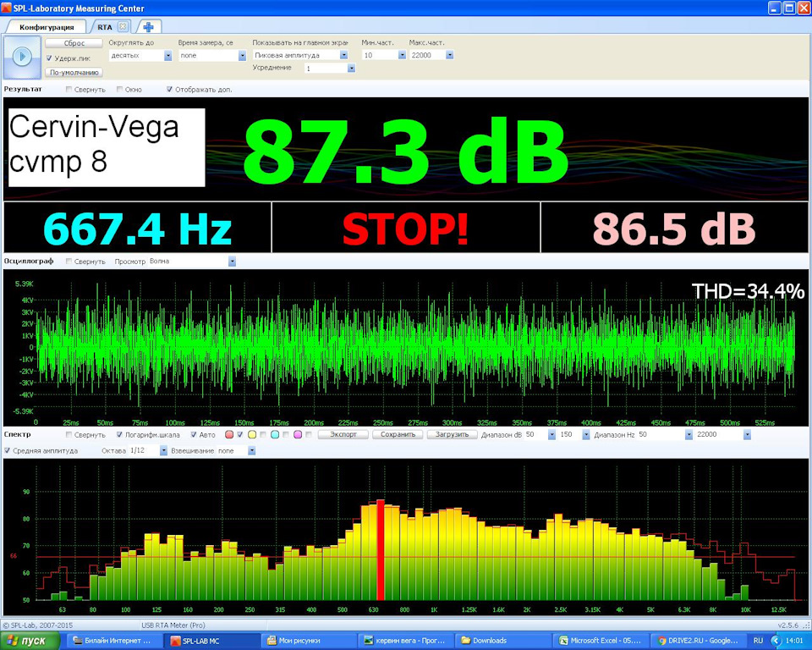Expand the Усреднение averaging dropdown
This screenshot has width=812, height=650.
tap(351, 68)
